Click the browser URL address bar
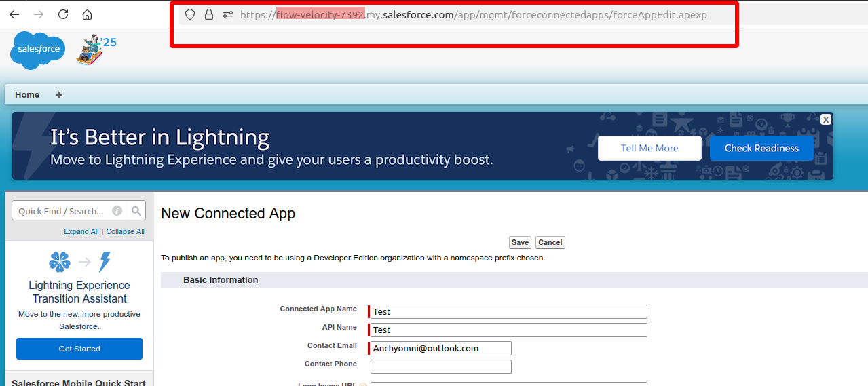 click(475, 14)
